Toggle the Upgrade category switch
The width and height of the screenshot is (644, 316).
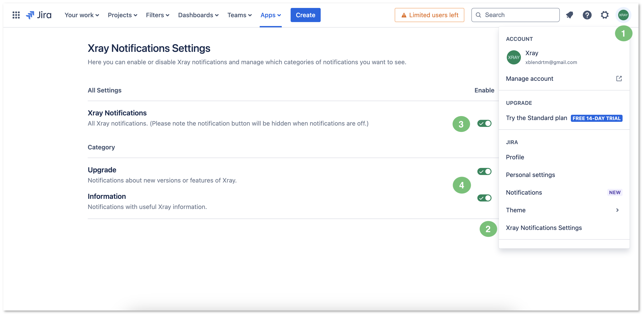pyautogui.click(x=484, y=171)
